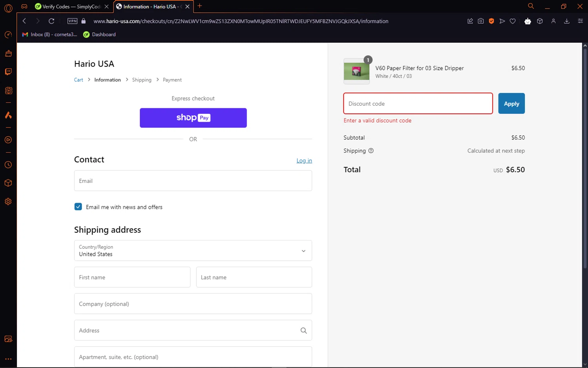Open the Opera menu logo
588x368 pixels.
click(8, 7)
